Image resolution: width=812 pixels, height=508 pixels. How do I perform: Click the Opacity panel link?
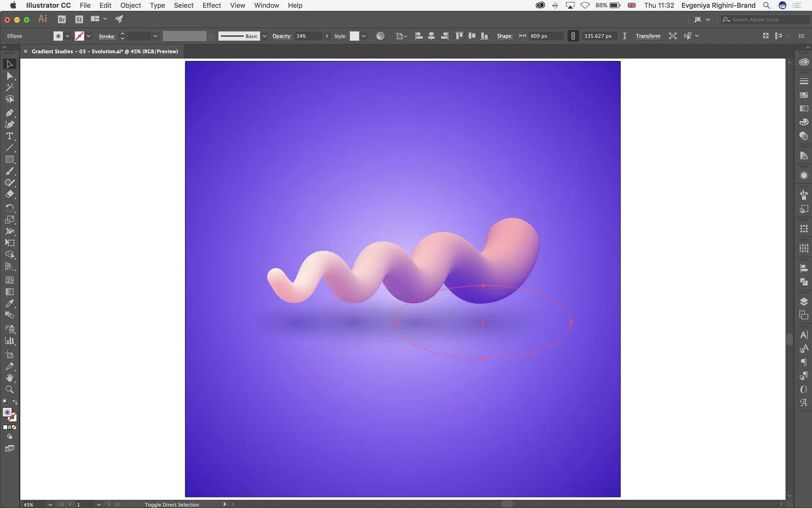pos(282,36)
